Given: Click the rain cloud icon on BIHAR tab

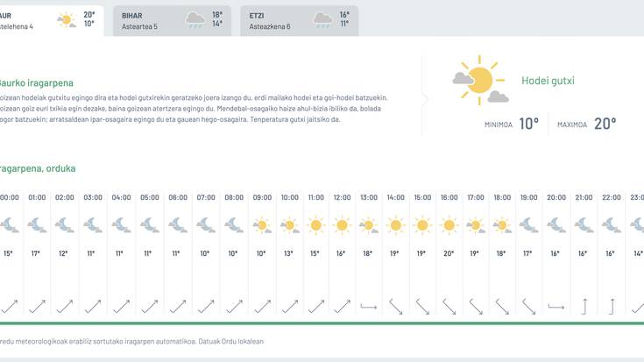Looking at the screenshot, I should pos(195,20).
